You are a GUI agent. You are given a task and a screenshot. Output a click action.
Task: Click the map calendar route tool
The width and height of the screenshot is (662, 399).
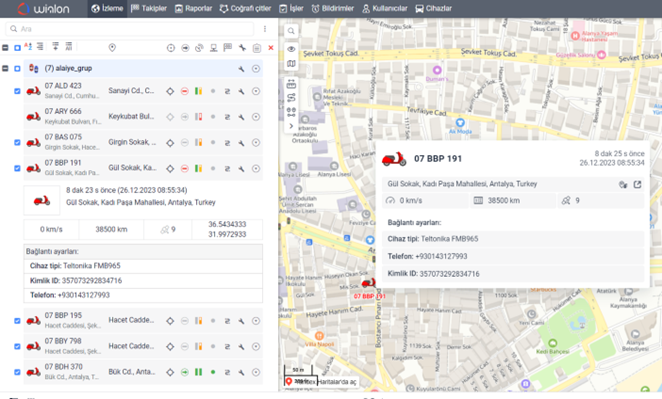(x=291, y=84)
